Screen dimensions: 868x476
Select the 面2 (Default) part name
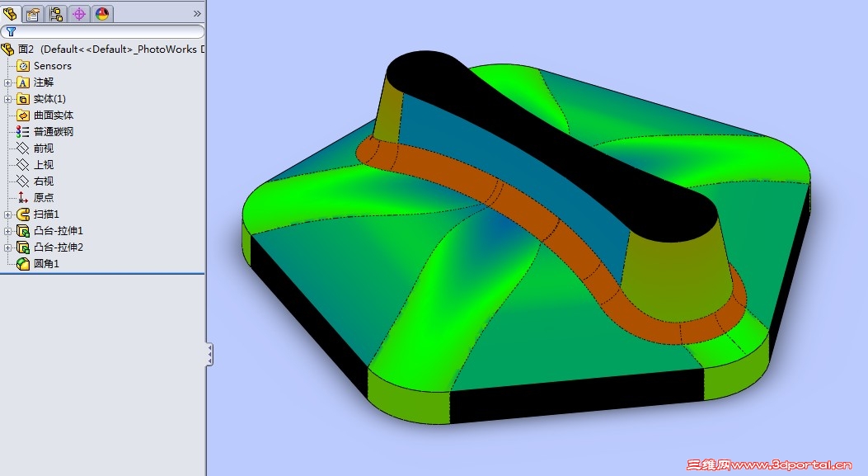110,49
